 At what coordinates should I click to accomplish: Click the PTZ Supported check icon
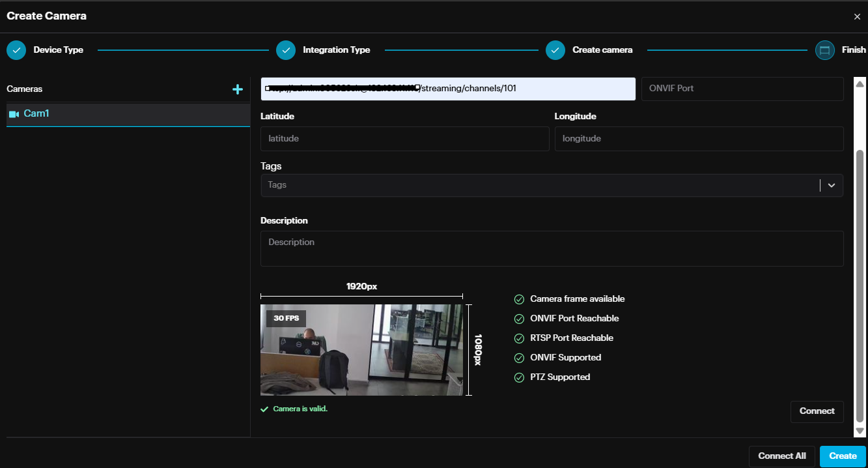pos(519,377)
